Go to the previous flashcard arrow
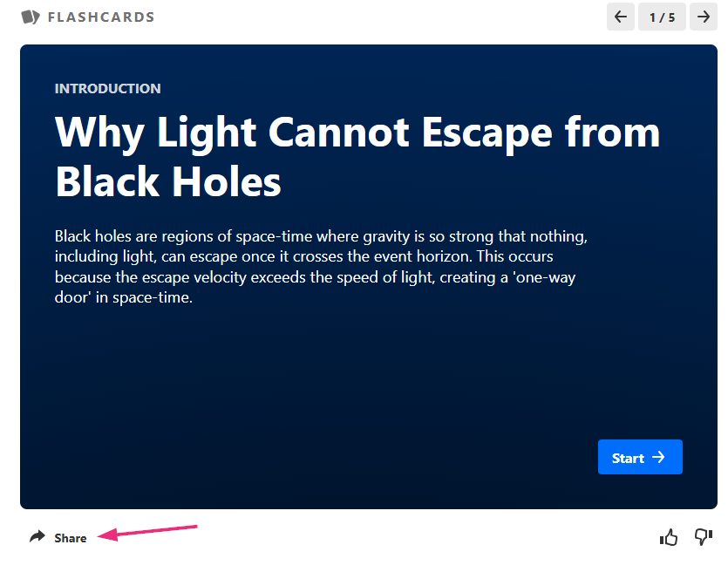 [x=620, y=17]
